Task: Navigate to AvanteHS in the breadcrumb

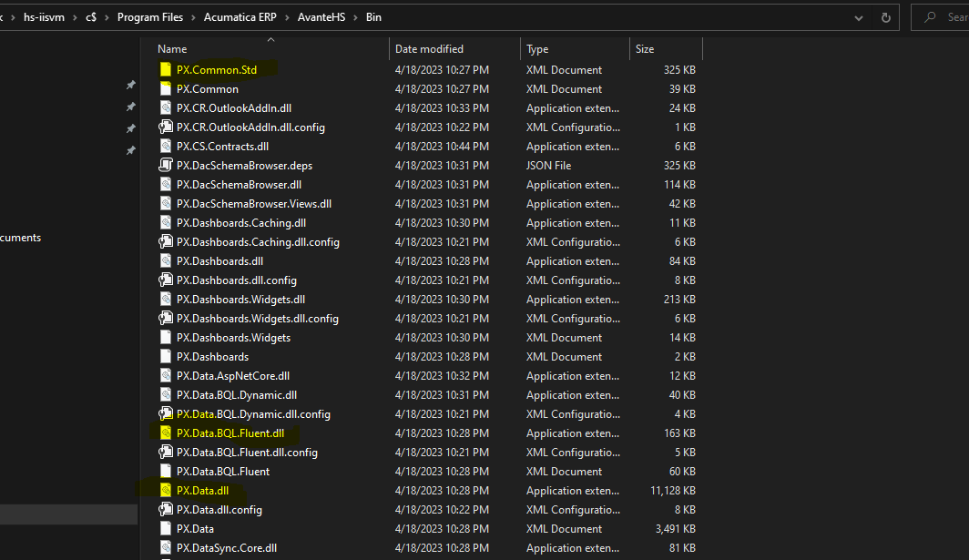Action: [321, 17]
